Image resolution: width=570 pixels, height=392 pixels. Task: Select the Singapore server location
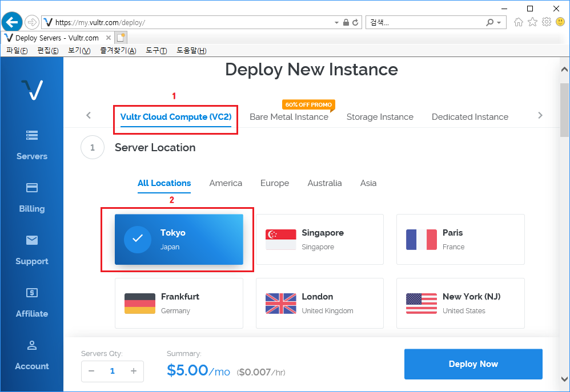click(319, 239)
